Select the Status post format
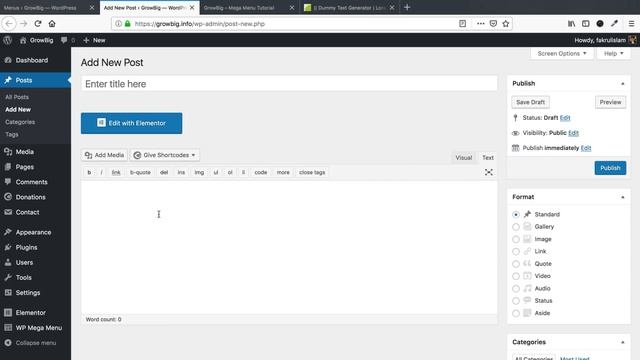 [x=516, y=301]
